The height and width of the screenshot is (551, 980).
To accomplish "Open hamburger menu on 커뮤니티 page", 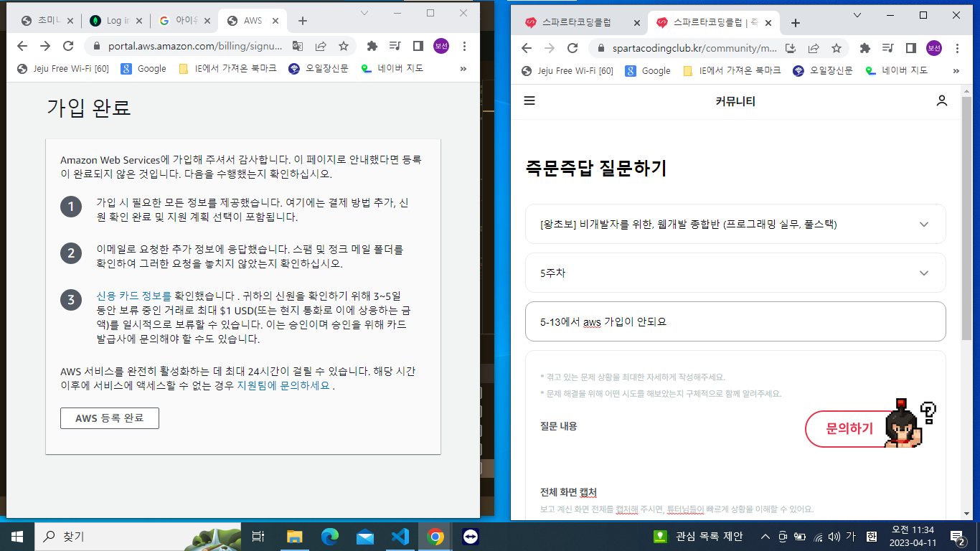I will pos(529,101).
